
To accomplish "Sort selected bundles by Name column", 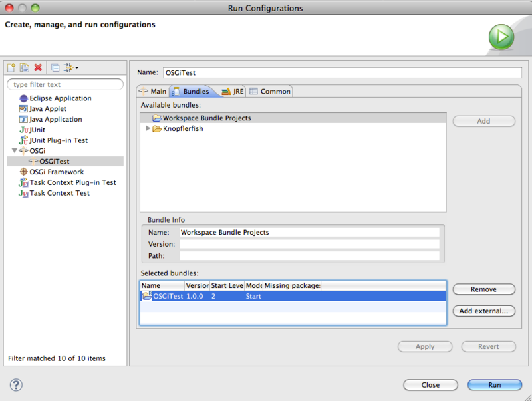I will pyautogui.click(x=162, y=286).
